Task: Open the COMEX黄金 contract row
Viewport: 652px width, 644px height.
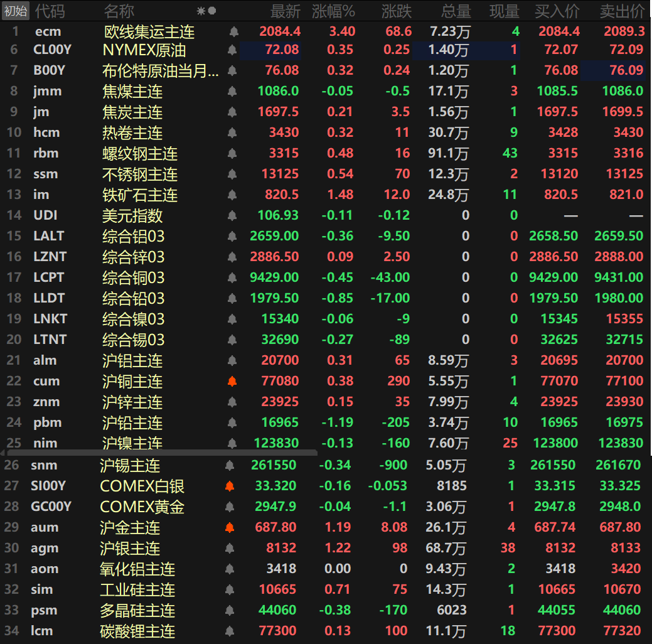Action: click(142, 507)
